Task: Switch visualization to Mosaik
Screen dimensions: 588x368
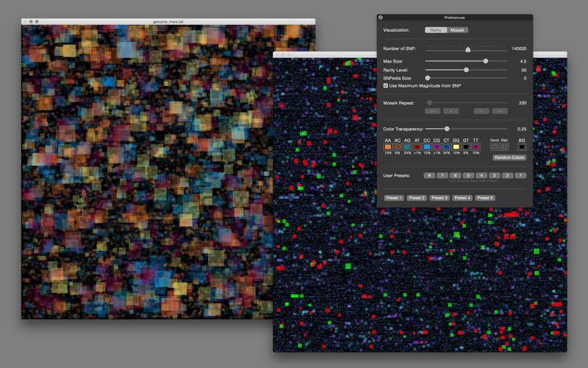Action: coord(457,30)
